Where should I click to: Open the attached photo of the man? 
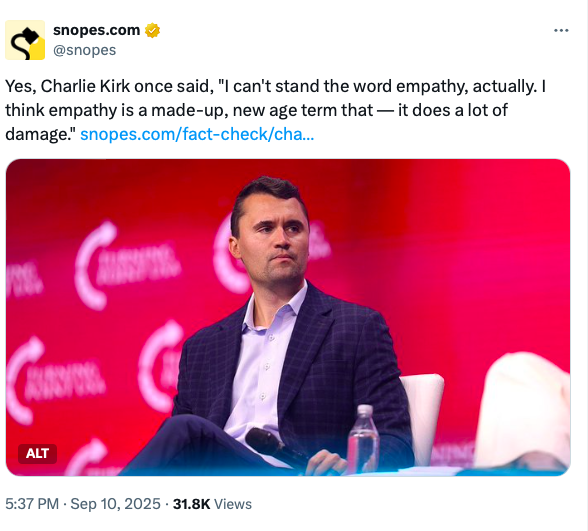pos(288,317)
